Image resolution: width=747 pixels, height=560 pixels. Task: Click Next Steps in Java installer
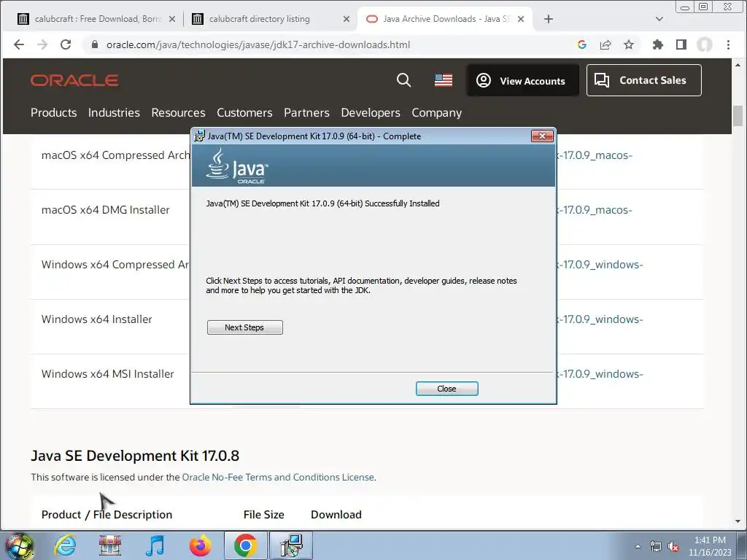(x=245, y=327)
